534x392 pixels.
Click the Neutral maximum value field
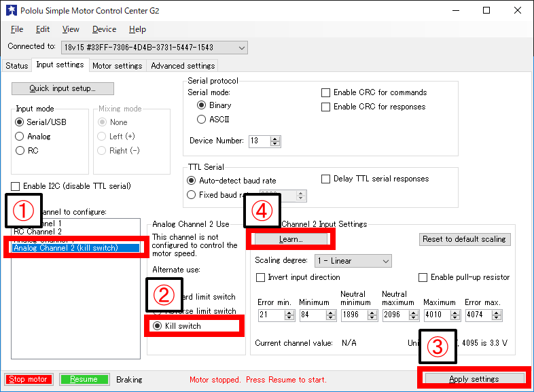tap(395, 315)
